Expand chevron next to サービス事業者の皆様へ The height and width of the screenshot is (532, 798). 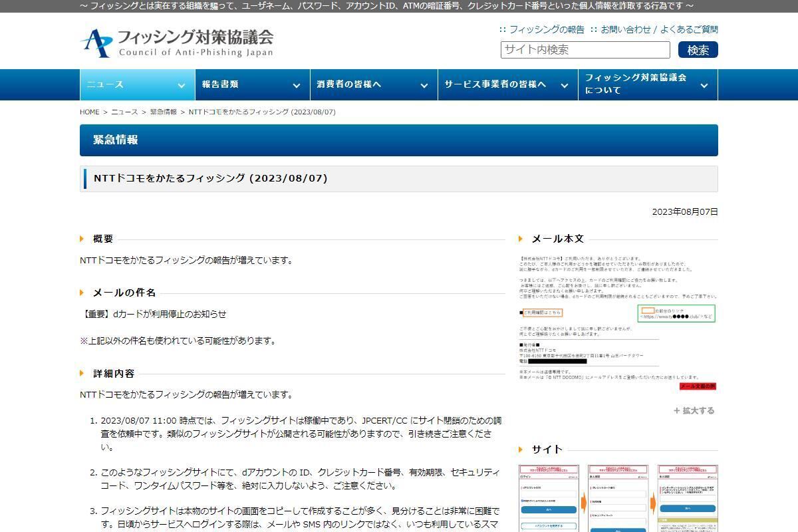click(564, 85)
